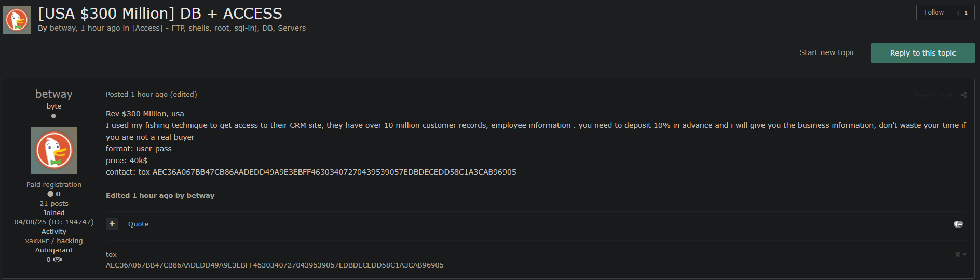Click the small duck avatar beside topic title
The height and width of the screenshot is (280, 980).
click(17, 20)
